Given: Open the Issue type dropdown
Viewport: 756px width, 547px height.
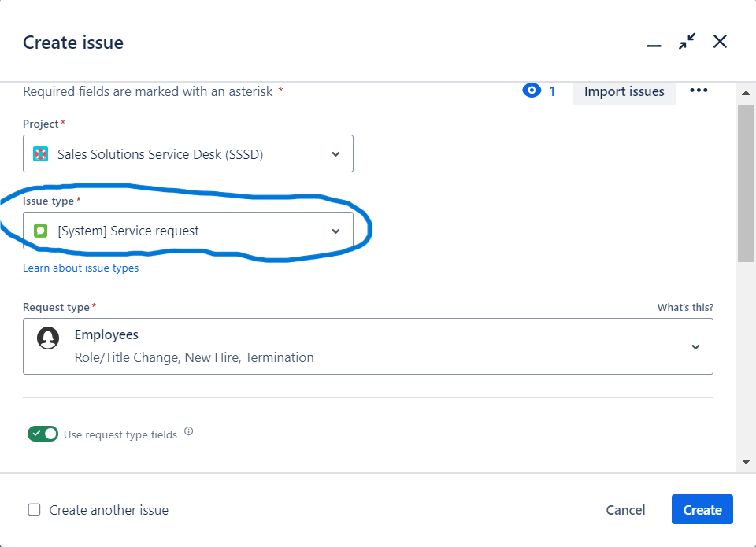Looking at the screenshot, I should tap(188, 231).
